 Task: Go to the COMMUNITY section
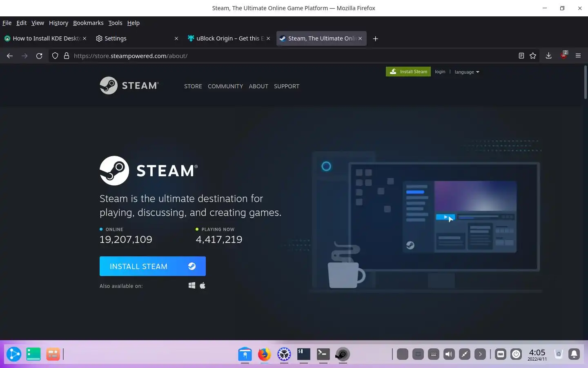point(225,86)
